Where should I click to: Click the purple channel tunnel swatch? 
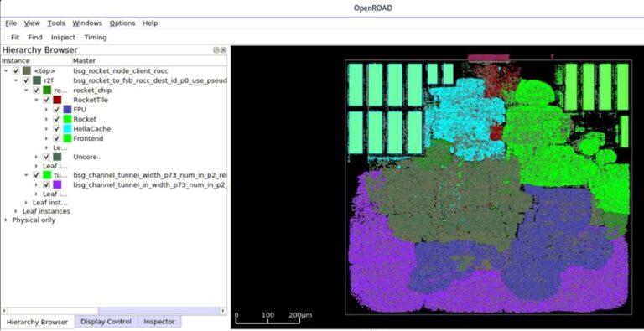57,184
